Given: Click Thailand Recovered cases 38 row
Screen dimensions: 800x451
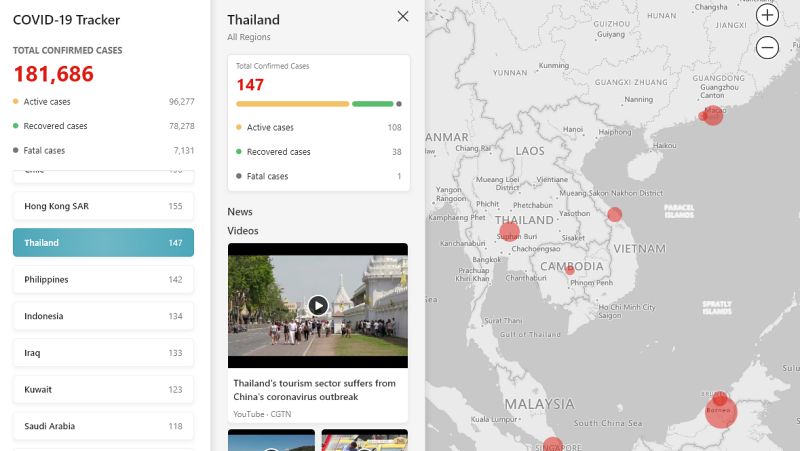Looking at the screenshot, I should 318,152.
